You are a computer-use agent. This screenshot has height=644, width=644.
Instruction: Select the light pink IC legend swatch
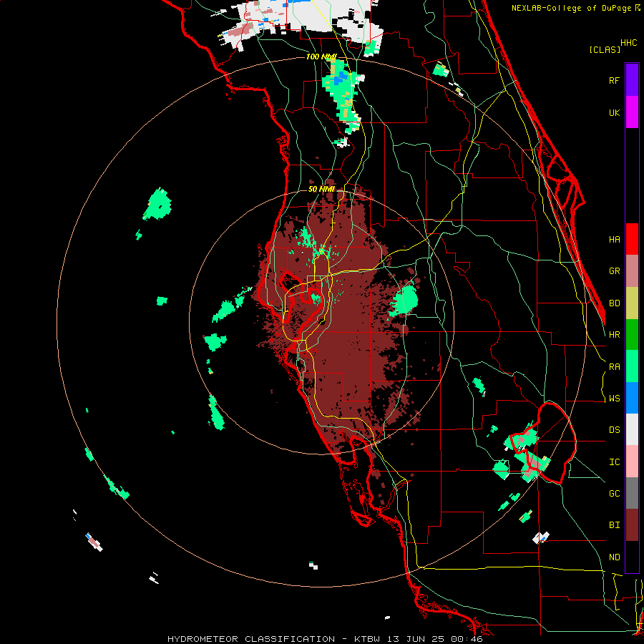(632, 462)
